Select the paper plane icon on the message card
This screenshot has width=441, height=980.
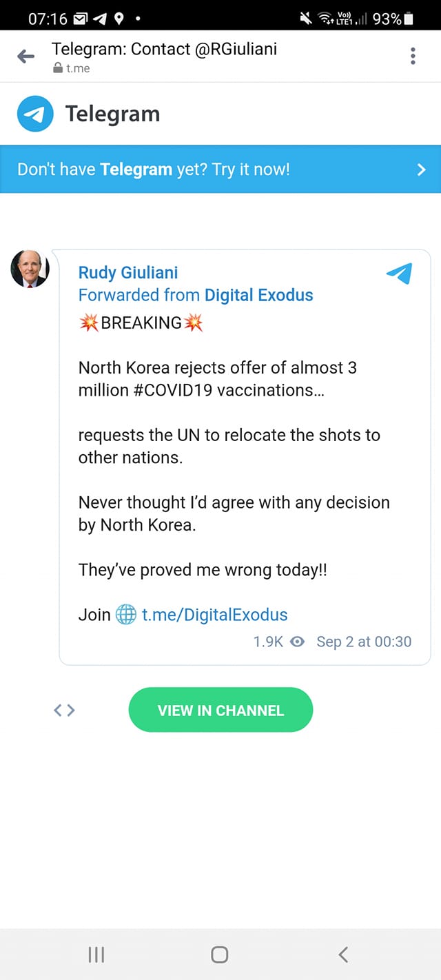click(x=399, y=274)
